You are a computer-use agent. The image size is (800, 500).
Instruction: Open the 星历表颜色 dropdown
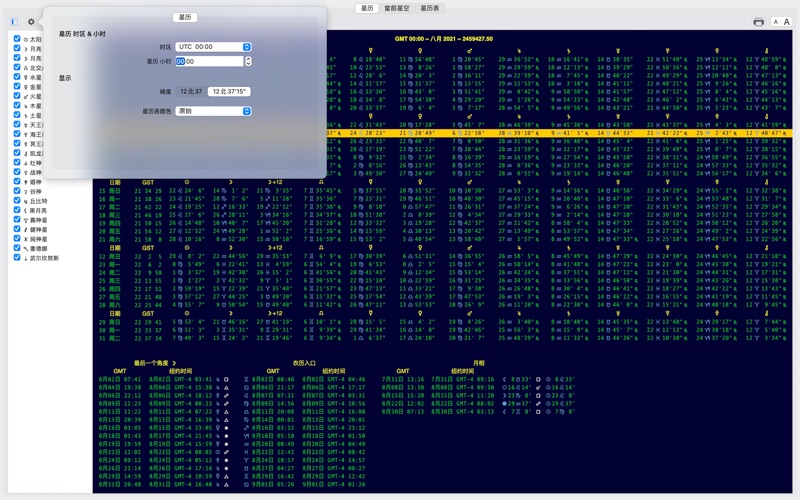point(213,111)
